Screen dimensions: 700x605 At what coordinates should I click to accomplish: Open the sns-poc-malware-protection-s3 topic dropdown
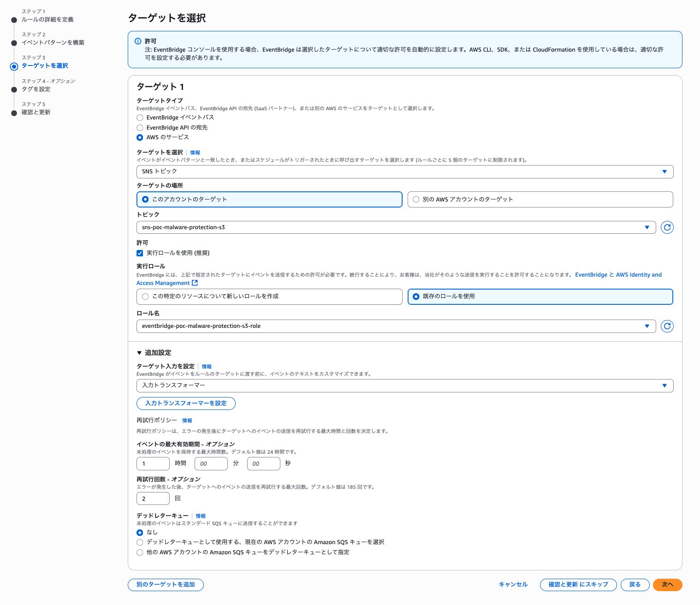click(x=396, y=227)
